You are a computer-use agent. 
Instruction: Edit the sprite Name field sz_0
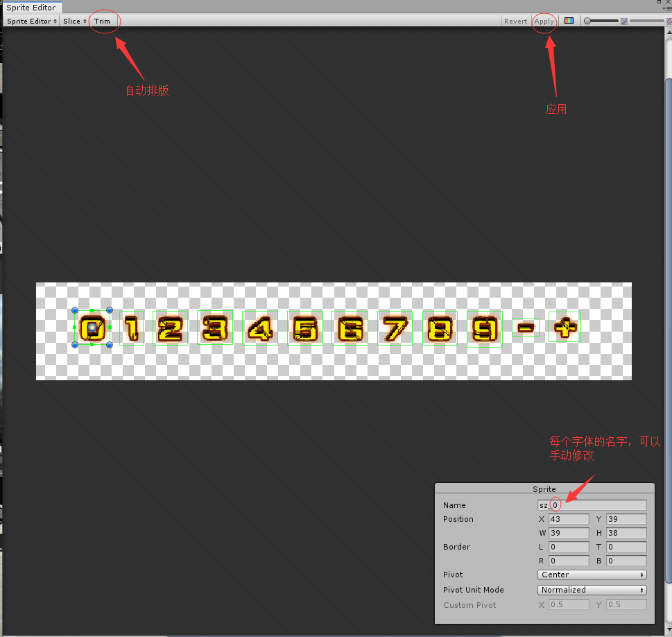pyautogui.click(x=591, y=504)
